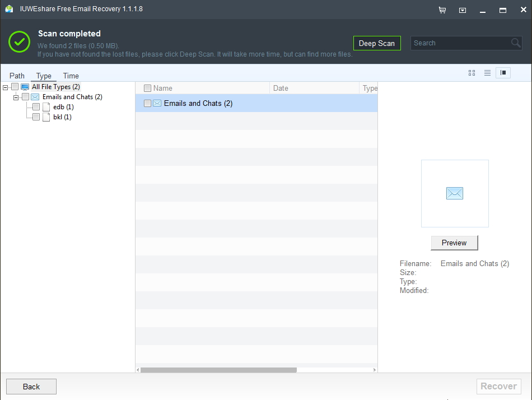This screenshot has width=532, height=400.
Task: Click the app logo in title bar
Action: pos(9,9)
